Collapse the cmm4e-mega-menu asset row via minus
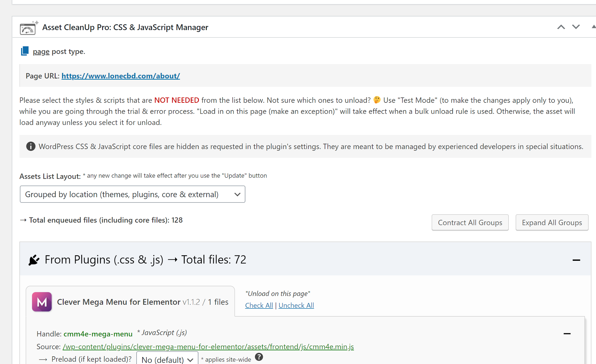The height and width of the screenshot is (364, 596). tap(567, 334)
